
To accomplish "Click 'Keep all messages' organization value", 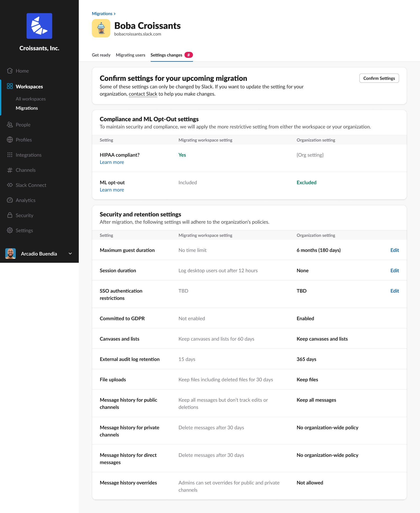I will 316,400.
